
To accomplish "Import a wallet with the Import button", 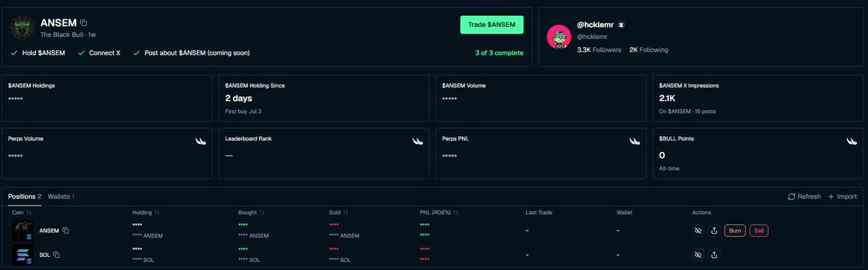I will (x=843, y=196).
